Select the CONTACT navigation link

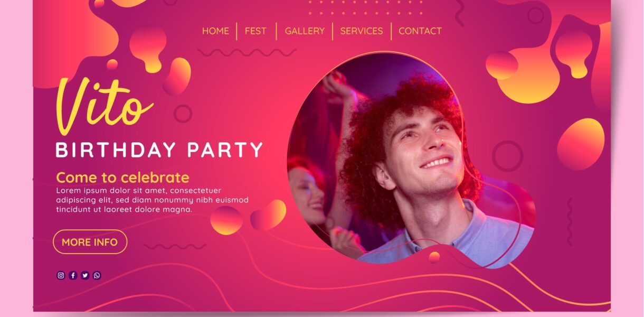(x=420, y=31)
